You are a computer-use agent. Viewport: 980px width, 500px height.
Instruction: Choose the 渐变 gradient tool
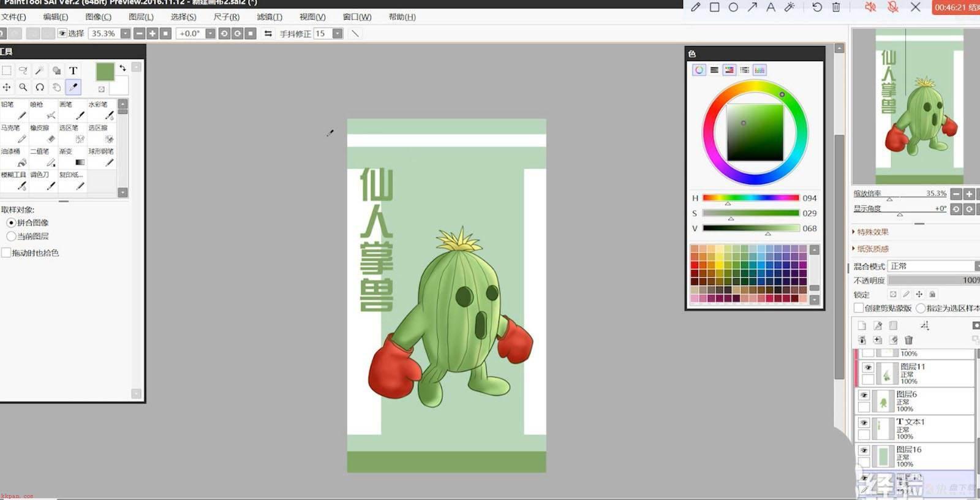72,157
